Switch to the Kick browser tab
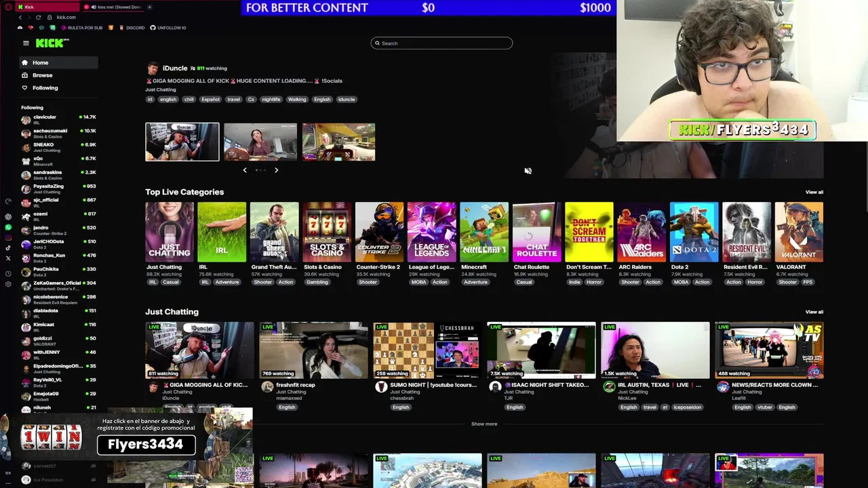 47,7
